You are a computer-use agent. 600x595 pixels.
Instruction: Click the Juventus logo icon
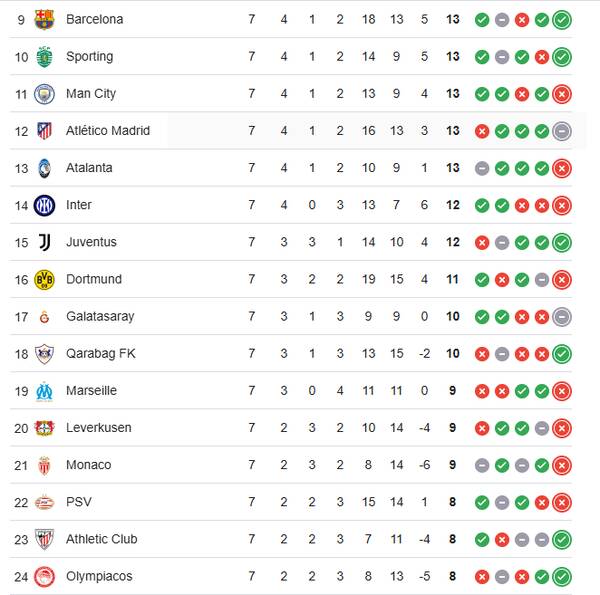[x=44, y=242]
